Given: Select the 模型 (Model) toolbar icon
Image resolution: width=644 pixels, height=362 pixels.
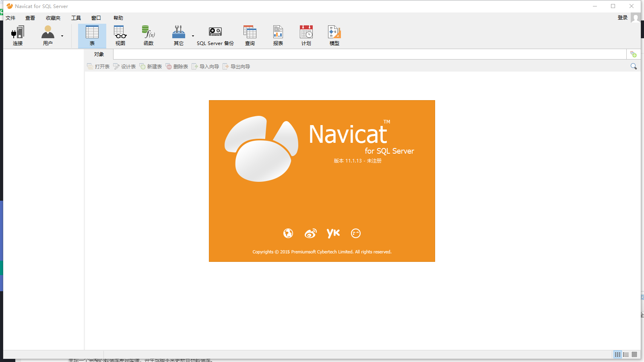Looking at the screenshot, I should (334, 35).
